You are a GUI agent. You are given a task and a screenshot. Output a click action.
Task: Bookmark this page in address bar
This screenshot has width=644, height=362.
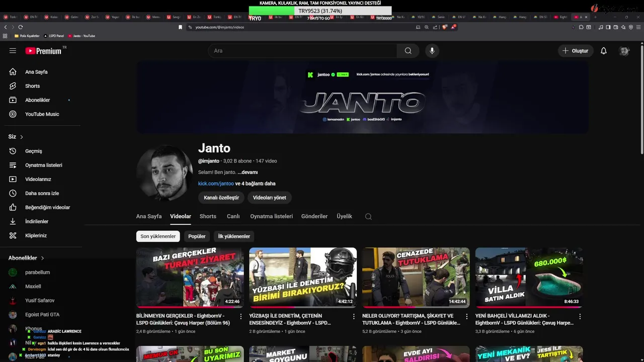(180, 27)
